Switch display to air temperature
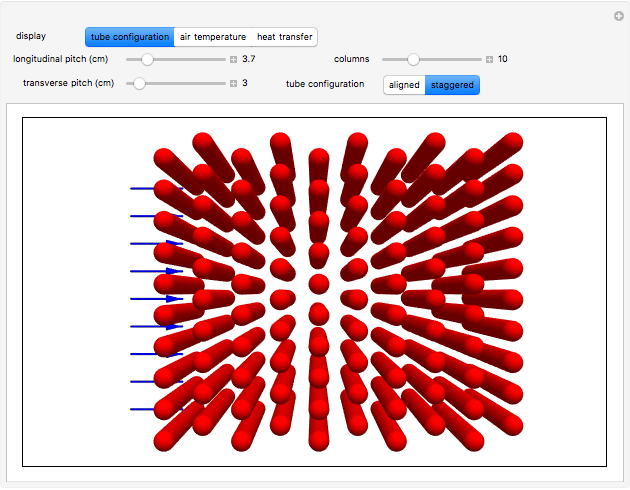This screenshot has width=630, height=490. (x=212, y=37)
